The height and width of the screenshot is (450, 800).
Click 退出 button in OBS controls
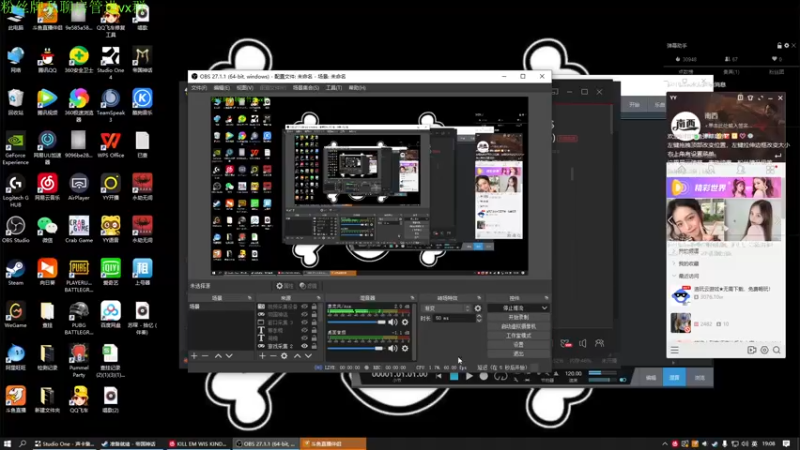(x=518, y=354)
